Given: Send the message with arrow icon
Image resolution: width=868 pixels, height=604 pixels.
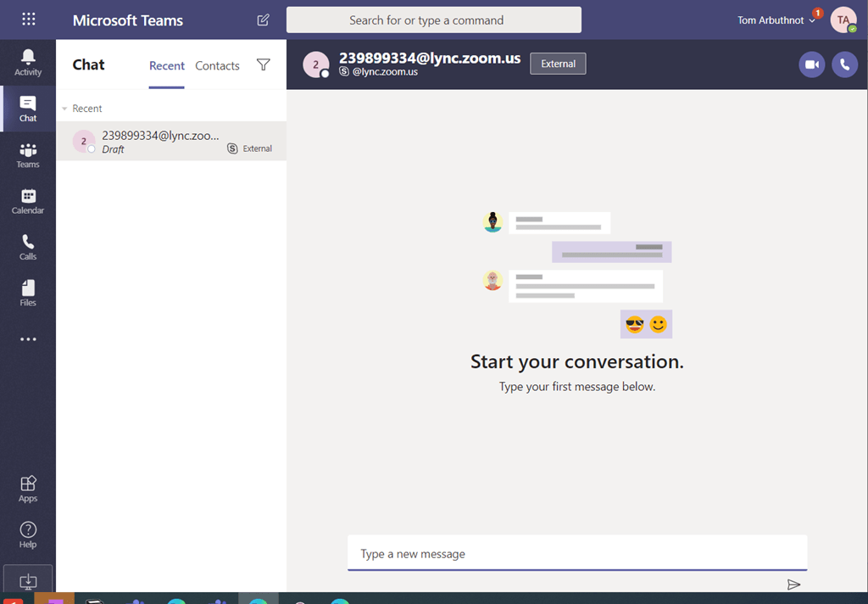Looking at the screenshot, I should (793, 584).
